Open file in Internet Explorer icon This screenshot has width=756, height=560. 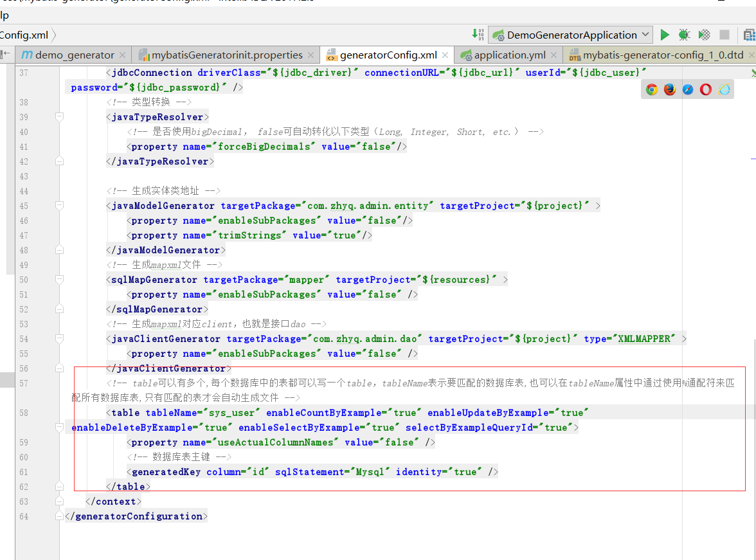(724, 90)
